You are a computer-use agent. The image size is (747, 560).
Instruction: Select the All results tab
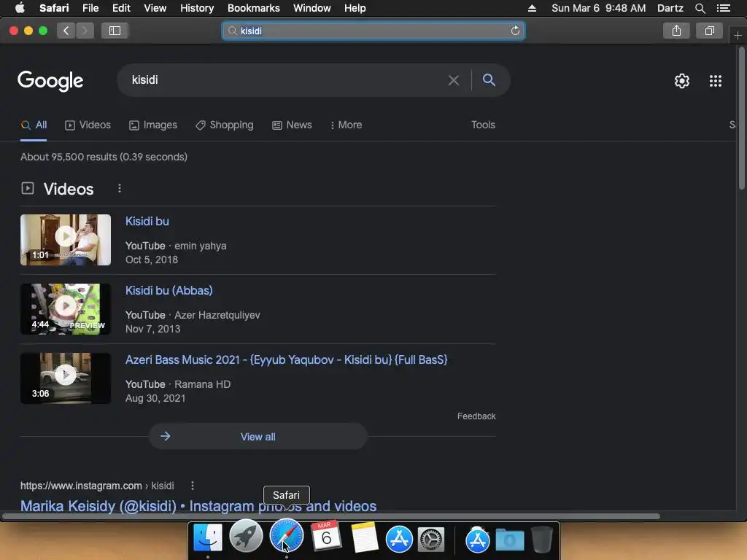(x=34, y=125)
